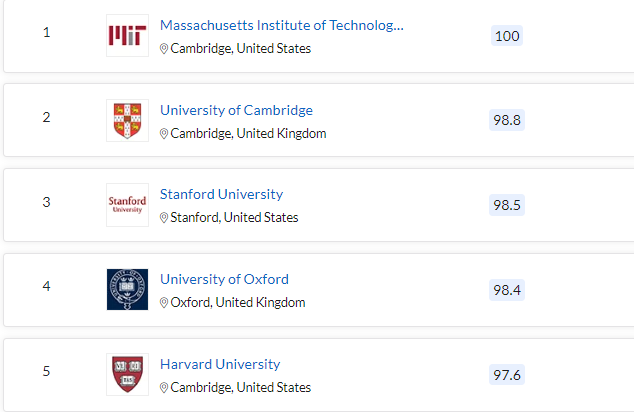Screen dimensions: 634x412
Task: Click the 98.8 score badge
Action: (507, 120)
